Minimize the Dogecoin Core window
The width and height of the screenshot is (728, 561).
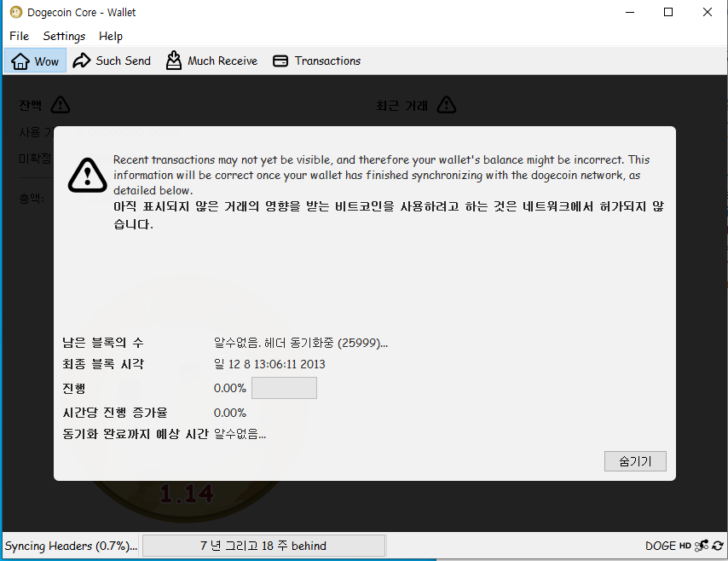pos(630,12)
